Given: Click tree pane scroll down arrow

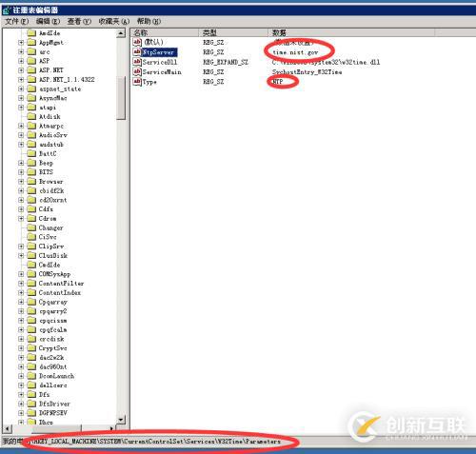Looking at the screenshot, I should pos(121,420).
